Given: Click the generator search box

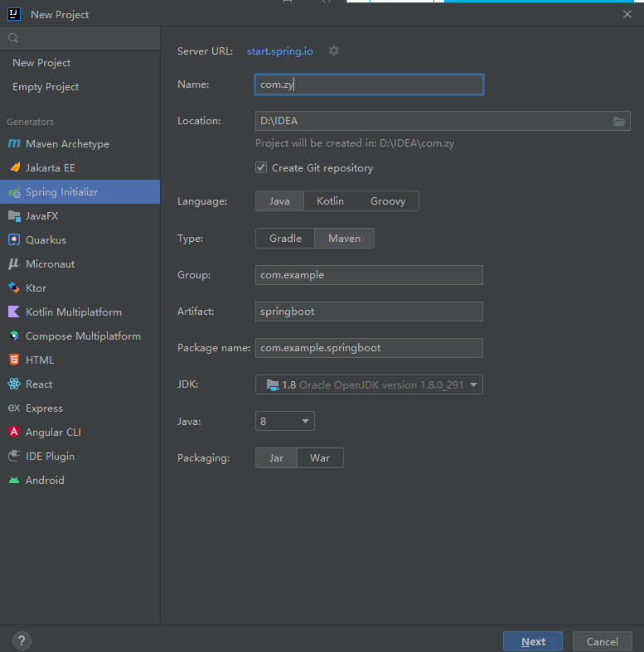Looking at the screenshot, I should coord(80,38).
